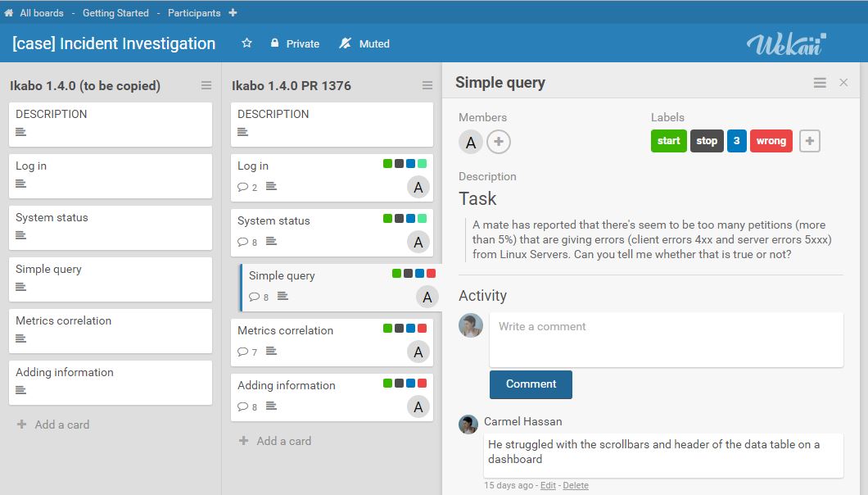The image size is (868, 495).
Task: Click Carmel Hassan's avatar on the comment
Action: 468,424
